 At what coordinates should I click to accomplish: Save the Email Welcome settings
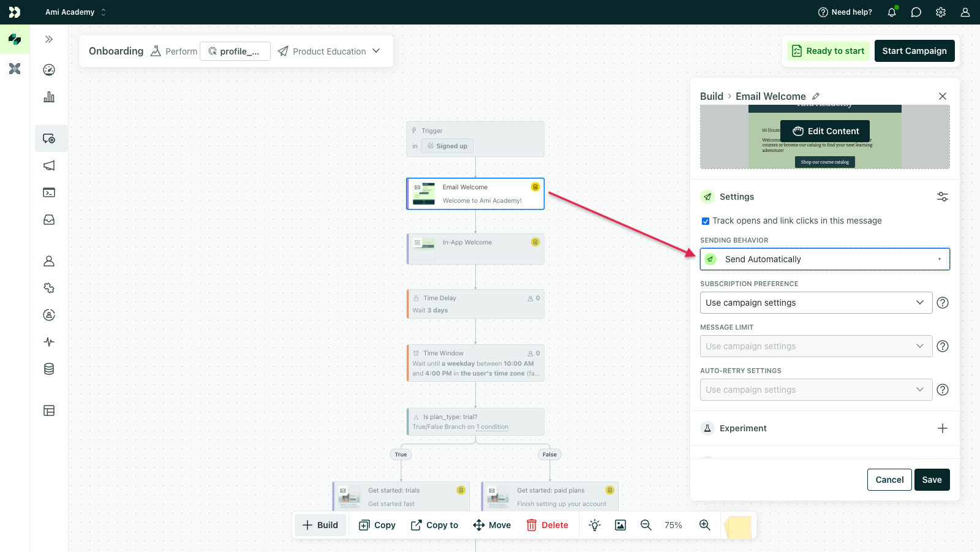pyautogui.click(x=932, y=480)
